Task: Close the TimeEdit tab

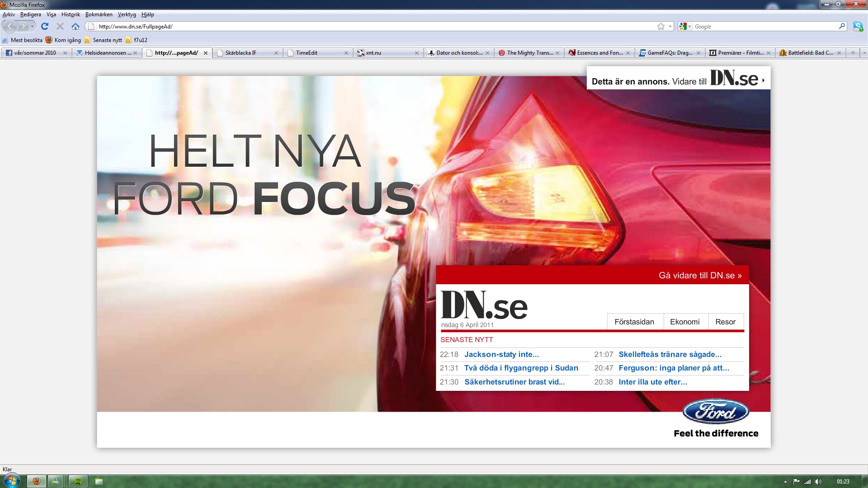Action: [x=346, y=53]
